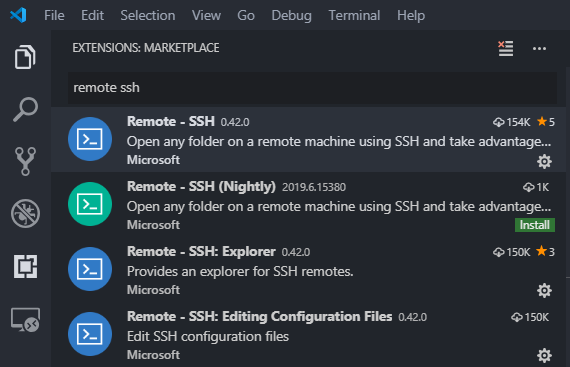This screenshot has width=570, height=367.
Task: Click the Remote - SSH: Explorer extension logo
Action: click(90, 269)
